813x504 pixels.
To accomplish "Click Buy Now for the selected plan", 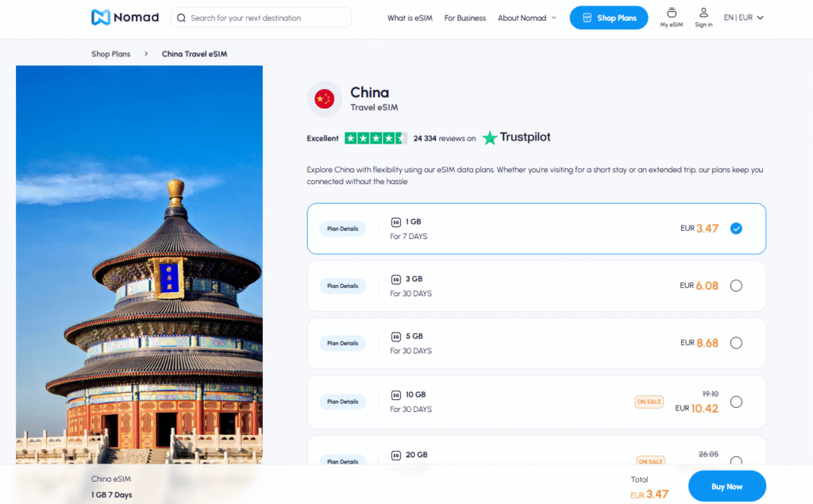I will pyautogui.click(x=726, y=486).
